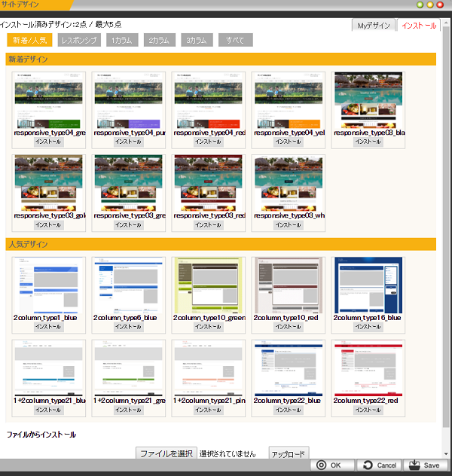Select the 新着/人気 filter tab
This screenshot has height=476, width=452.
(29, 40)
